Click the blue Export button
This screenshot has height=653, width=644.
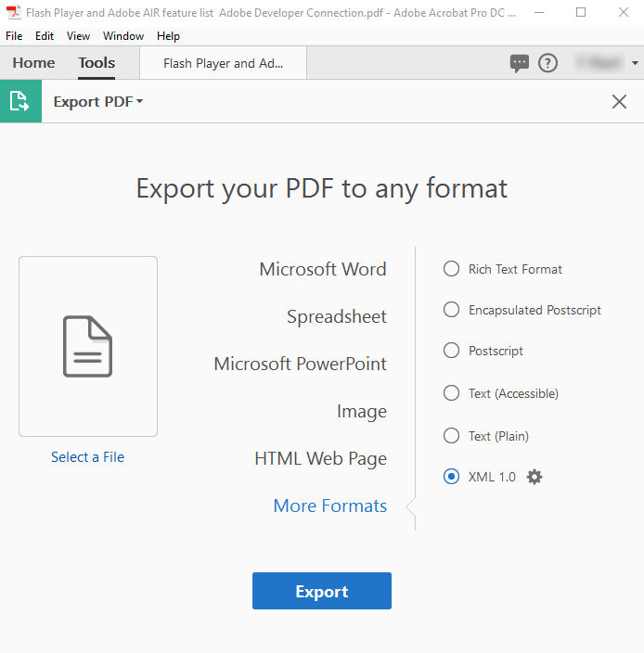[322, 591]
